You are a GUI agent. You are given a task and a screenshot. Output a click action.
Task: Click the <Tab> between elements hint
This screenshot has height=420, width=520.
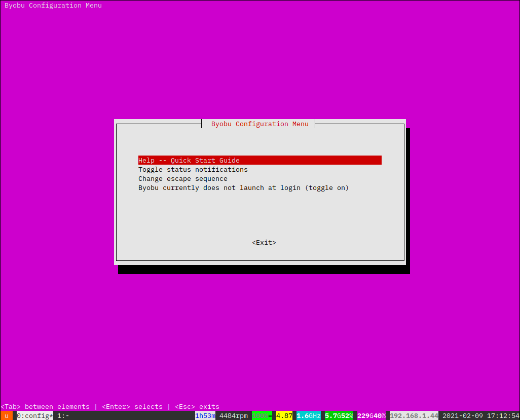[x=45, y=406]
